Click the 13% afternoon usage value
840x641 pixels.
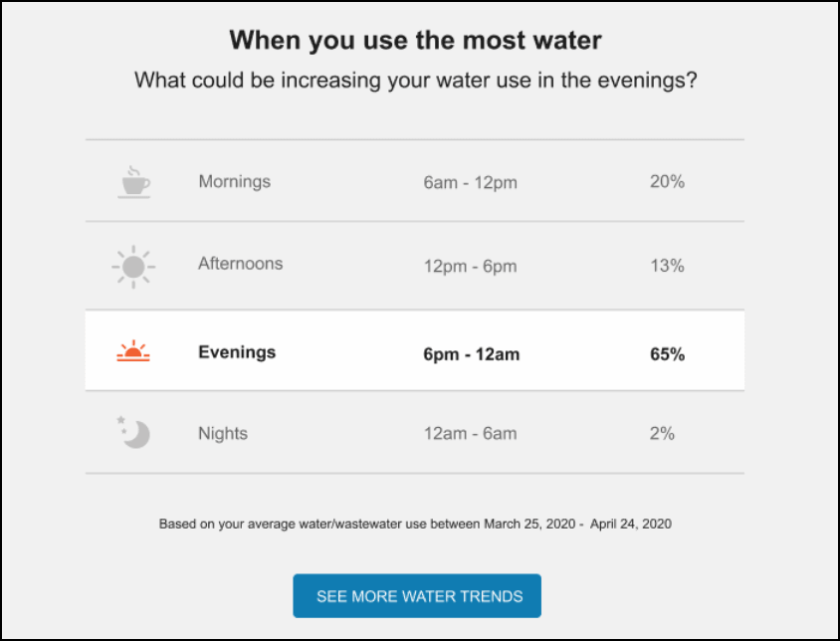667,266
